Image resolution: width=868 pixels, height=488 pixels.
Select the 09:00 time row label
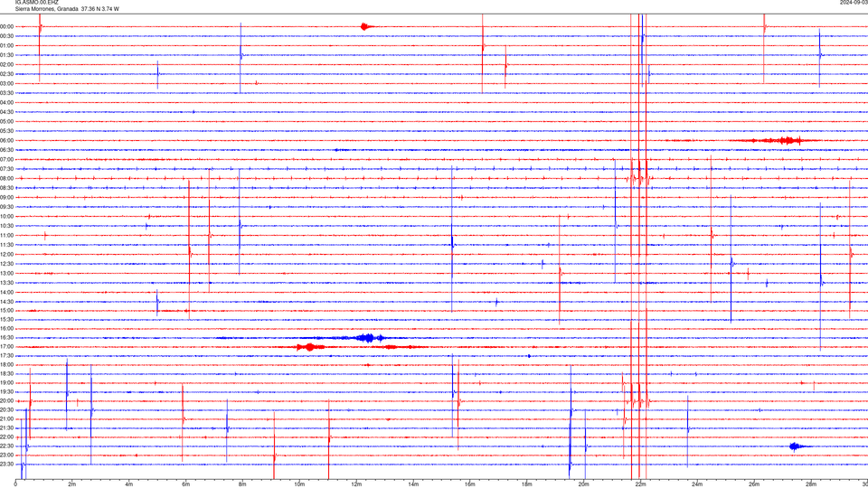(x=7, y=197)
